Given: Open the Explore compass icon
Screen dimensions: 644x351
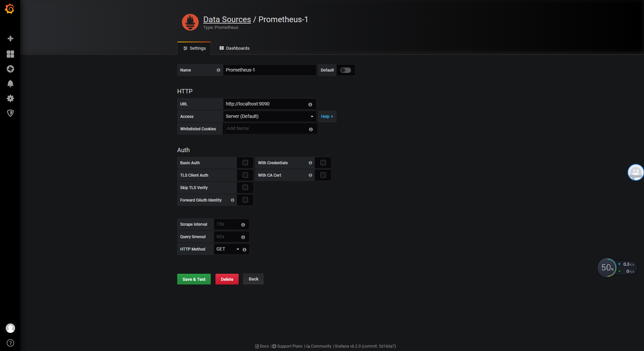Looking at the screenshot, I should point(10,69).
